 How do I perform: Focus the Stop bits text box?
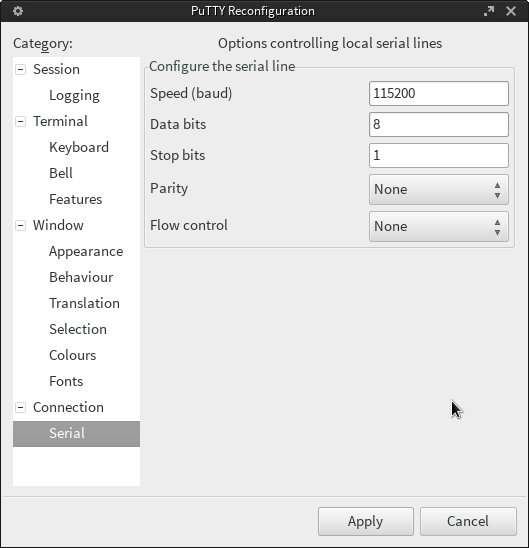pos(439,156)
